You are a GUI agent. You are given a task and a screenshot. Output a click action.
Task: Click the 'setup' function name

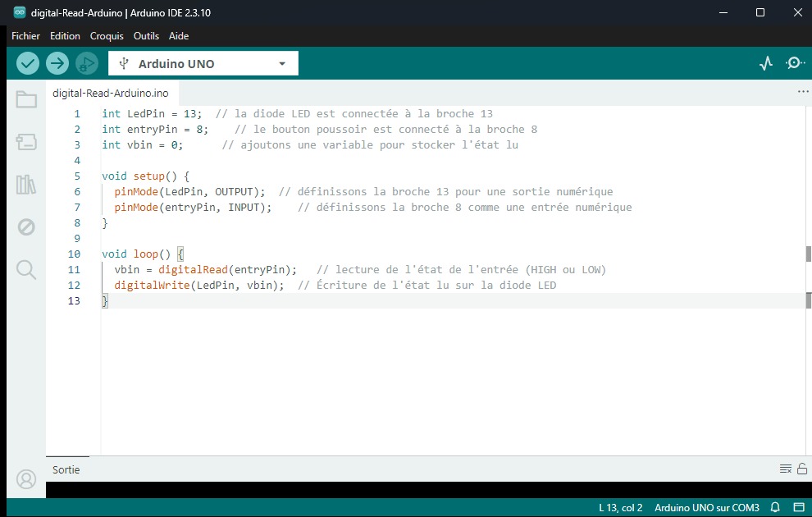click(x=149, y=176)
